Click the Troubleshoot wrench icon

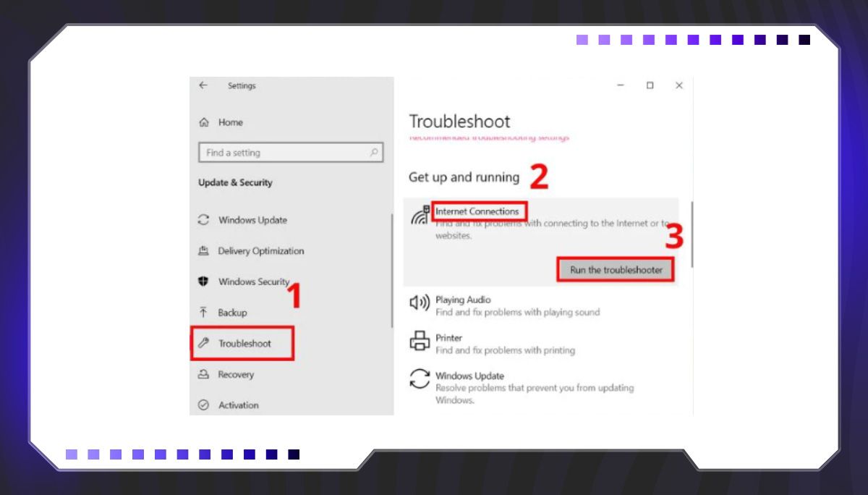click(203, 344)
